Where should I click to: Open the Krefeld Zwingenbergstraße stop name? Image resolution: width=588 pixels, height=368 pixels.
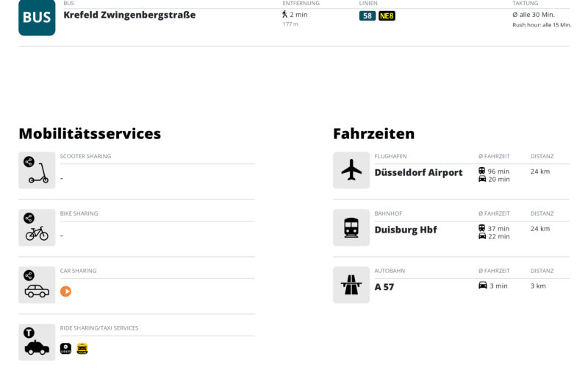[129, 15]
